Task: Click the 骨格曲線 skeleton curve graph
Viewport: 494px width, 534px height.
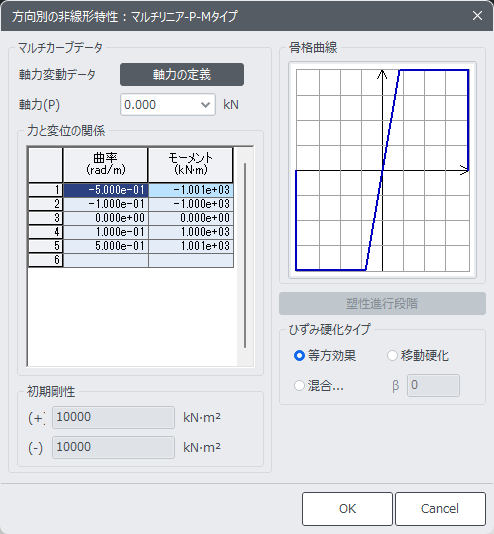Action: [382, 170]
